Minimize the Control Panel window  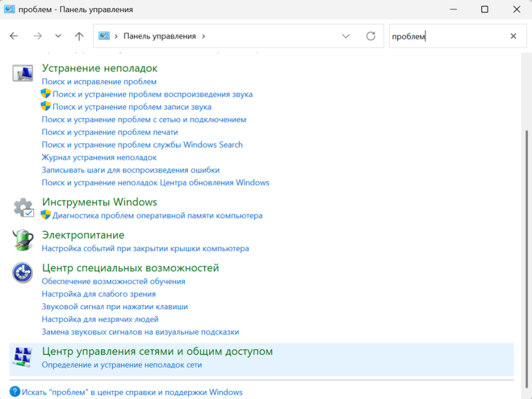tap(453, 9)
